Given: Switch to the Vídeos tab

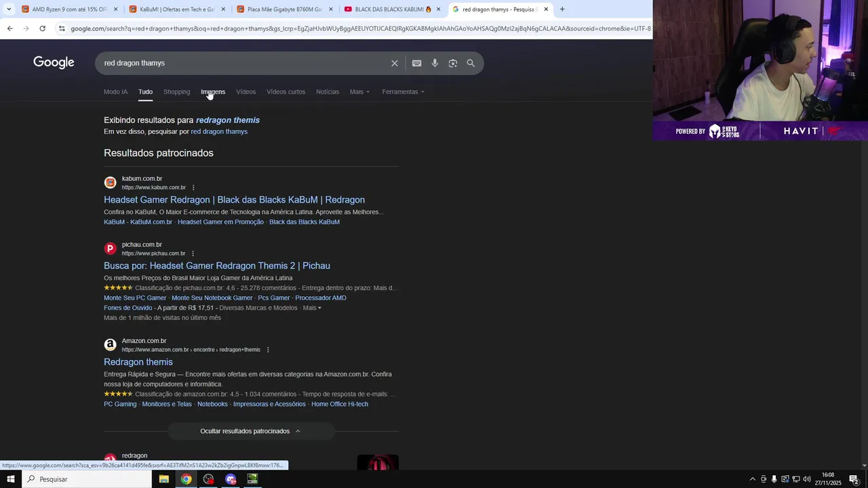Looking at the screenshot, I should click(x=245, y=91).
